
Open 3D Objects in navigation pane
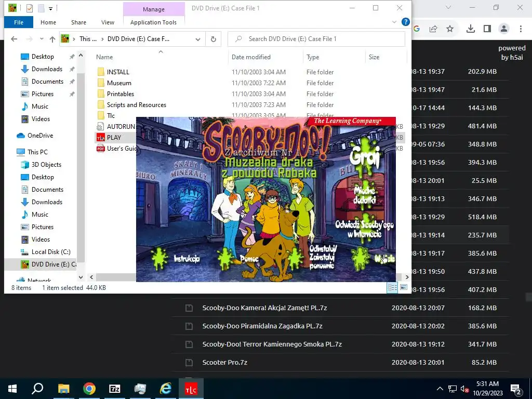click(46, 165)
